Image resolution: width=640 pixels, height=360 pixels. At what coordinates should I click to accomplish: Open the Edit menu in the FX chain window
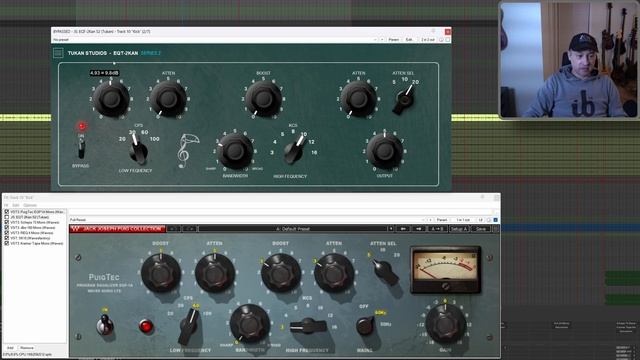pyautogui.click(x=16, y=205)
